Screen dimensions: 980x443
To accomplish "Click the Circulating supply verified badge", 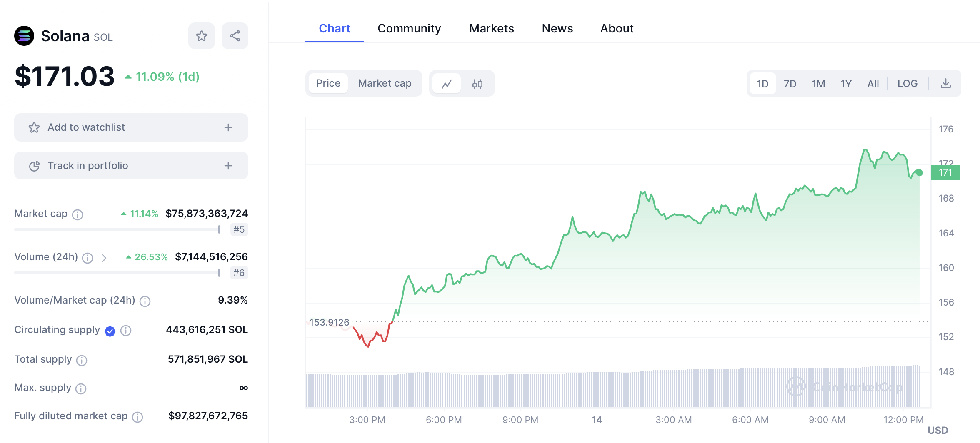I will (110, 331).
